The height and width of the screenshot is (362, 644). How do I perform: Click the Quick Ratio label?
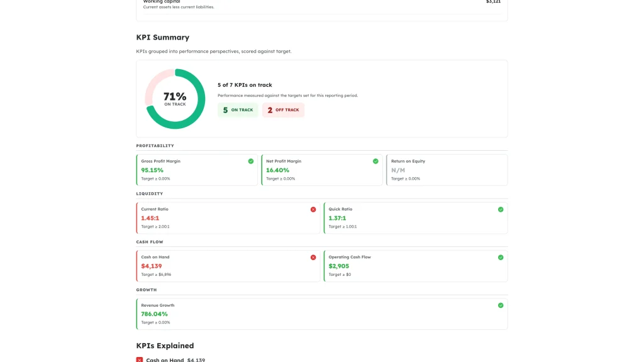(x=340, y=209)
